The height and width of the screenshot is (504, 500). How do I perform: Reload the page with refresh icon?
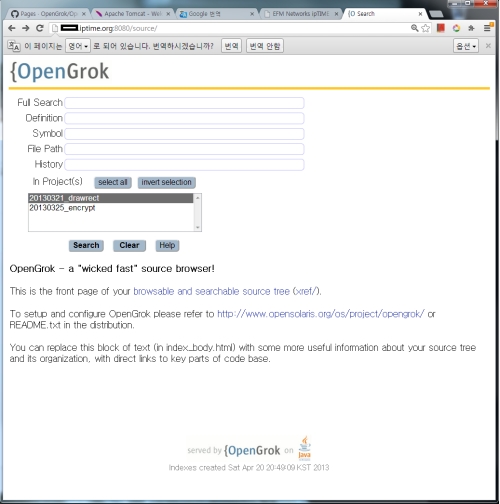pyautogui.click(x=40, y=28)
